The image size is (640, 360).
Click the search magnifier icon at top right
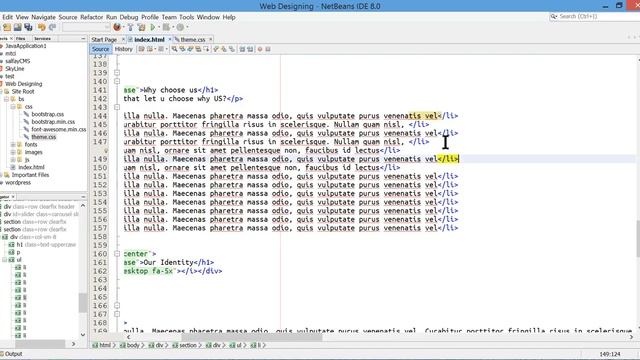pyautogui.click(x=553, y=16)
